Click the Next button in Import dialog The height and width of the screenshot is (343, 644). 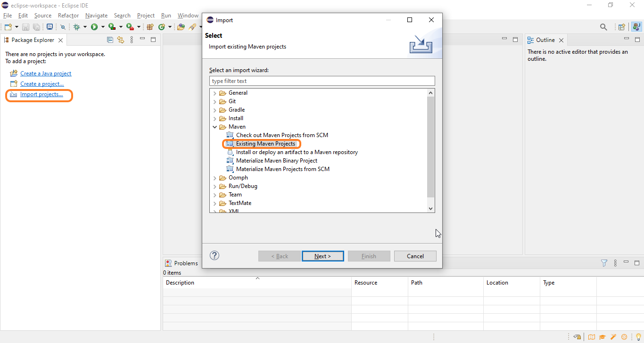coord(322,256)
